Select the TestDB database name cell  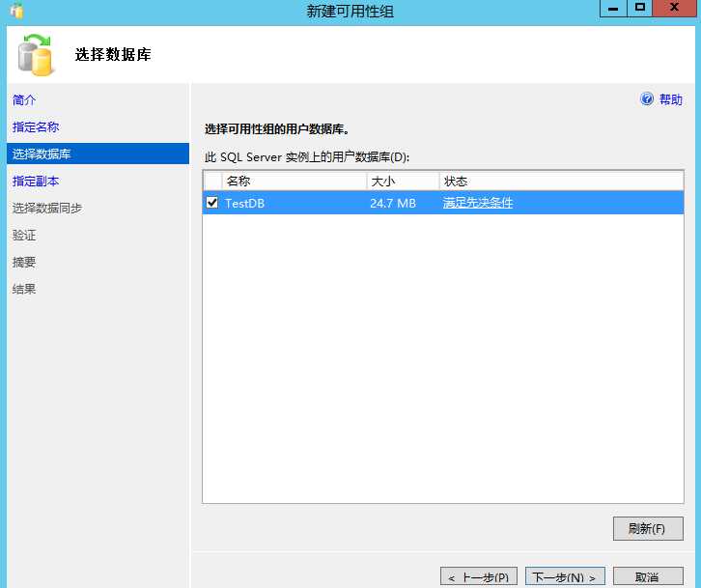click(244, 203)
